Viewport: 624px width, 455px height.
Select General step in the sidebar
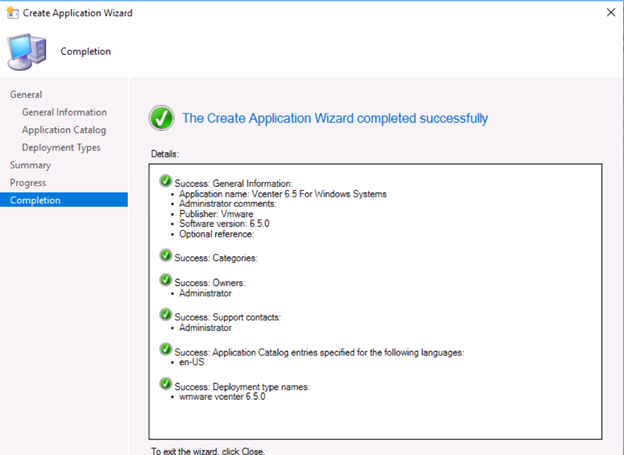(x=26, y=95)
